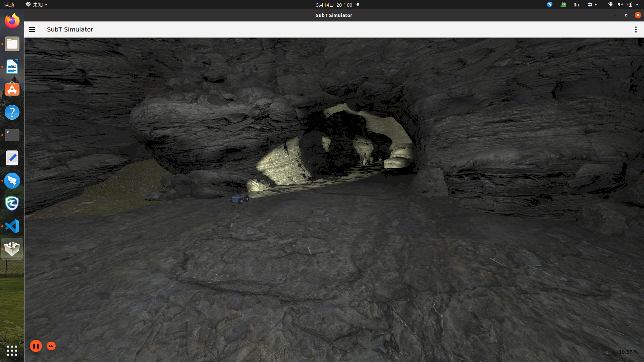Show all applications grid
Image resolution: width=644 pixels, height=362 pixels.
click(12, 351)
